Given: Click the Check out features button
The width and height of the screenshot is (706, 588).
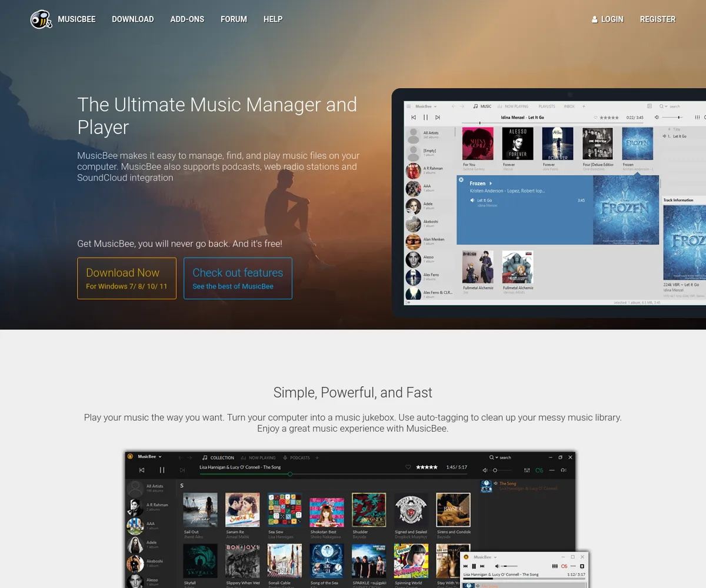Looking at the screenshot, I should click(x=238, y=278).
